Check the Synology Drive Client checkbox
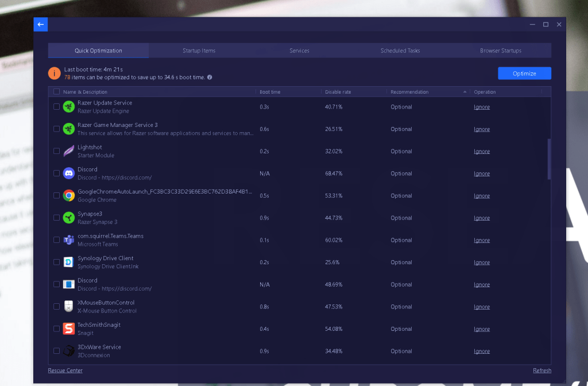The image size is (588, 386). click(57, 262)
